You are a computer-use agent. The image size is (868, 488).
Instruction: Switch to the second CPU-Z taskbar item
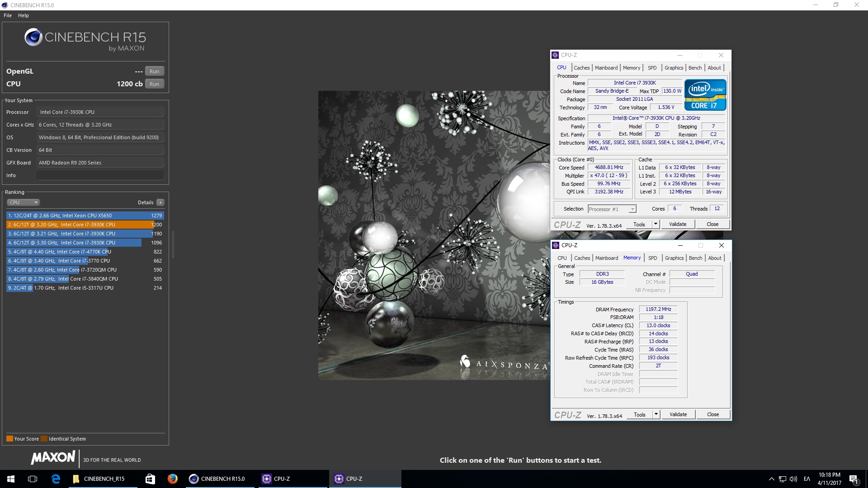click(x=365, y=479)
